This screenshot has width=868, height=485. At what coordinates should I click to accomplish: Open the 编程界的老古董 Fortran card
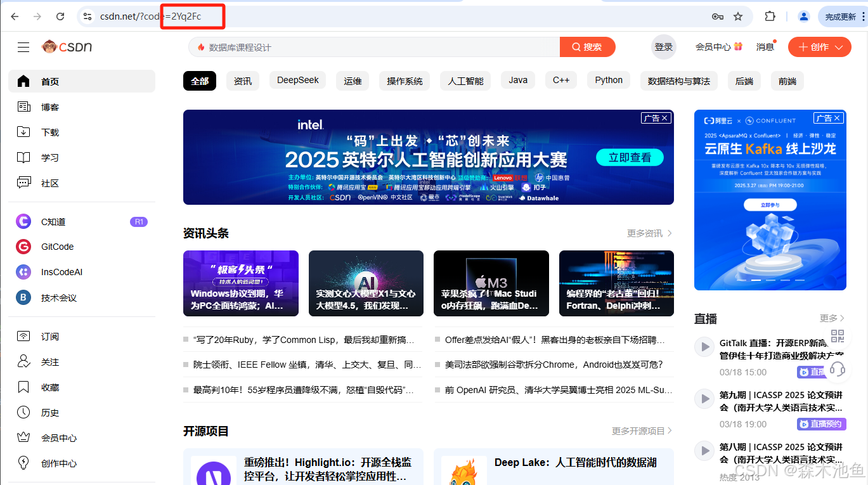coord(616,283)
